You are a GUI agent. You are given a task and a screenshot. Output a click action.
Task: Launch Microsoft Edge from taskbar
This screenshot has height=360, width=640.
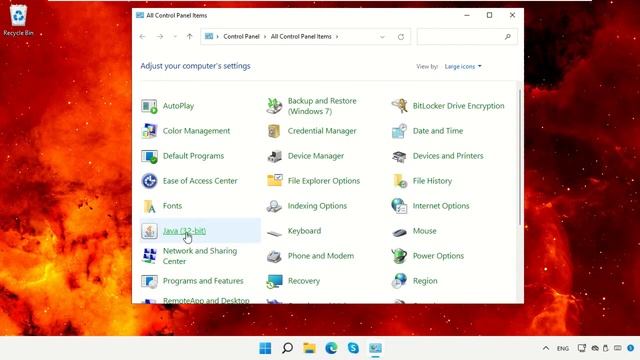click(331, 348)
